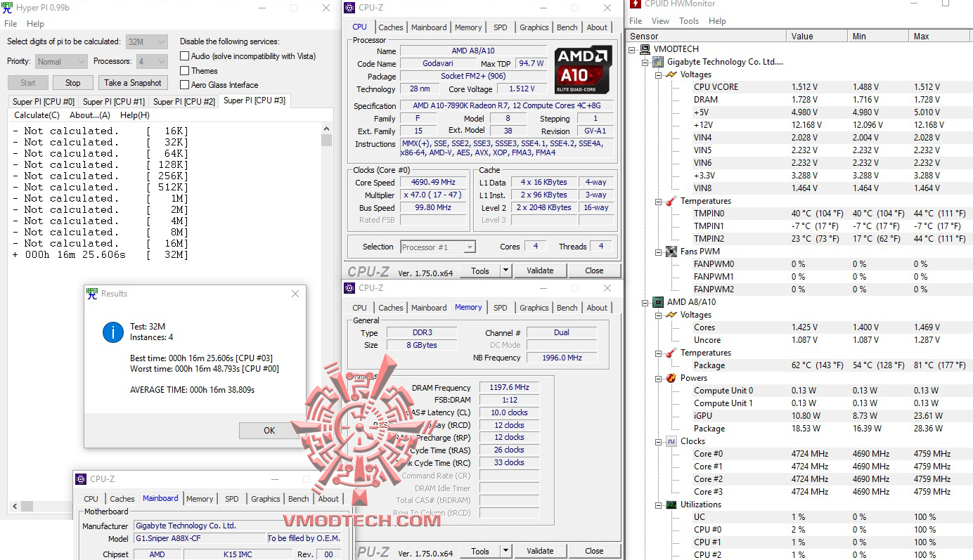Collapse the Gigabyte Technology tree node
Screen dimensions: 973x560
click(x=645, y=62)
